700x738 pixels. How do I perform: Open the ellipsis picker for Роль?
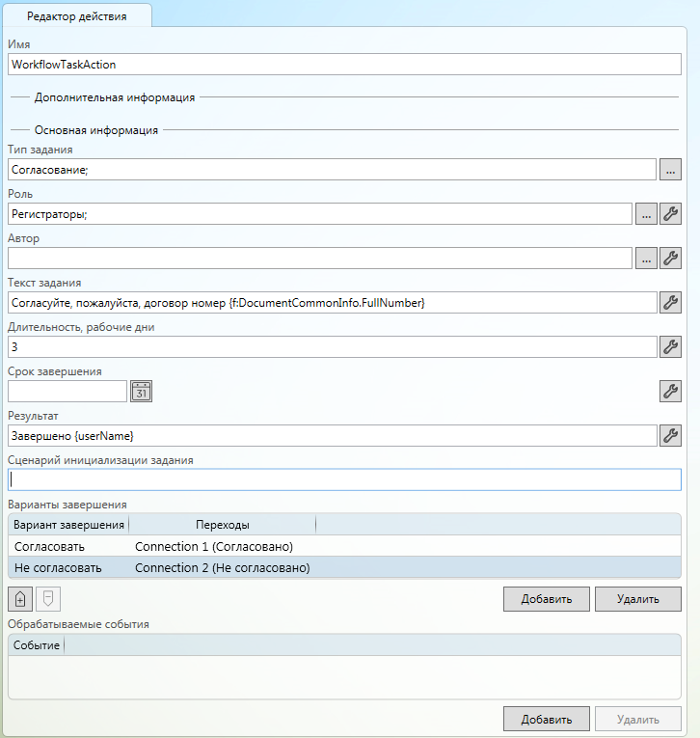coord(646,214)
